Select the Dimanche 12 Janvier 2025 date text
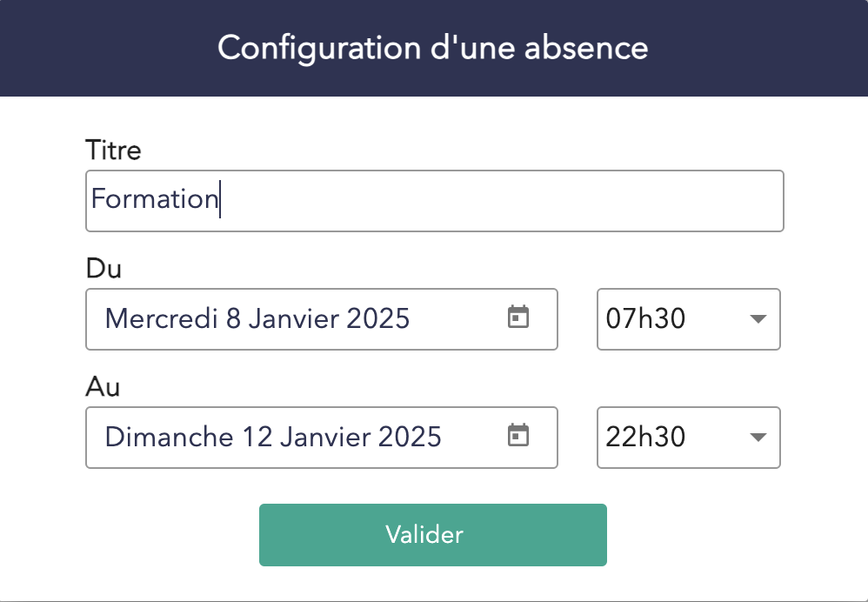The width and height of the screenshot is (868, 602). [272, 436]
